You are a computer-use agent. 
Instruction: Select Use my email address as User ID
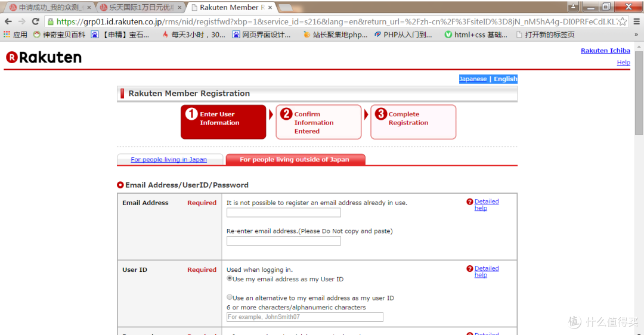point(230,278)
